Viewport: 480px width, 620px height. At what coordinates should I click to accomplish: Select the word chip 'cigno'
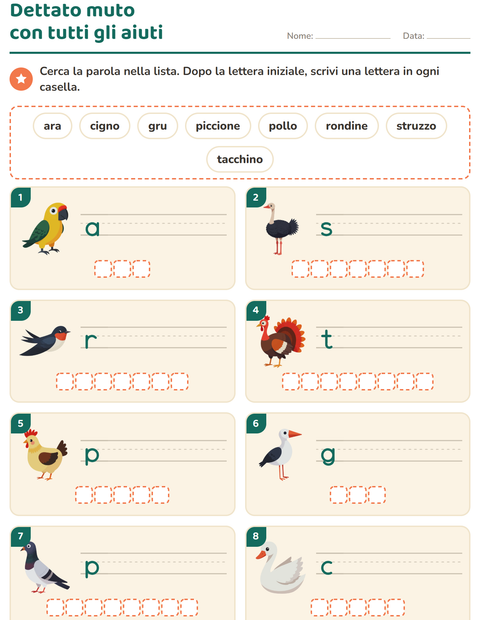(104, 126)
